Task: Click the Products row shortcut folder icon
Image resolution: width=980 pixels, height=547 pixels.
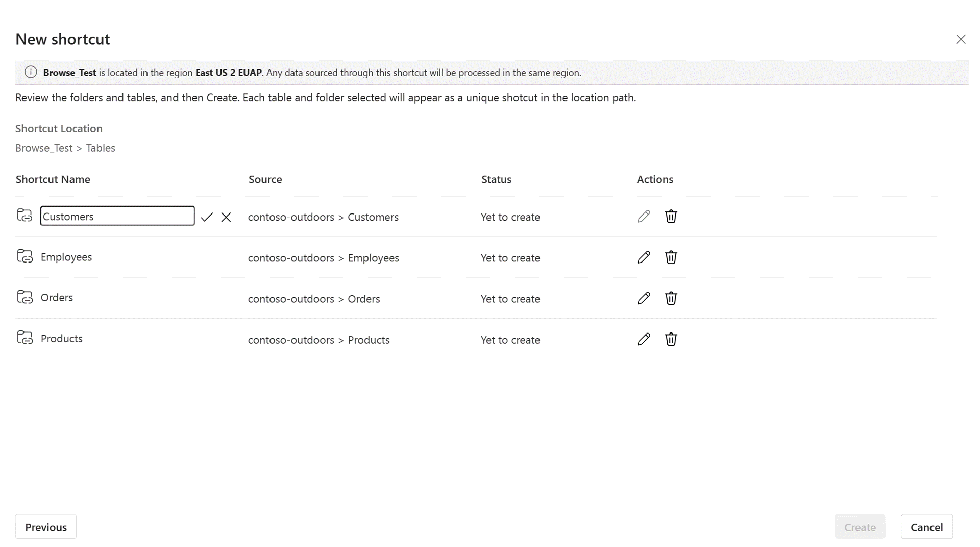Action: tap(24, 338)
